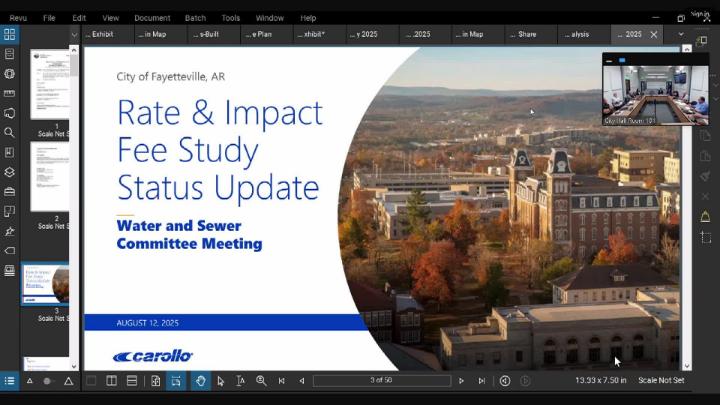
Task: Open the File menu
Action: 49,18
